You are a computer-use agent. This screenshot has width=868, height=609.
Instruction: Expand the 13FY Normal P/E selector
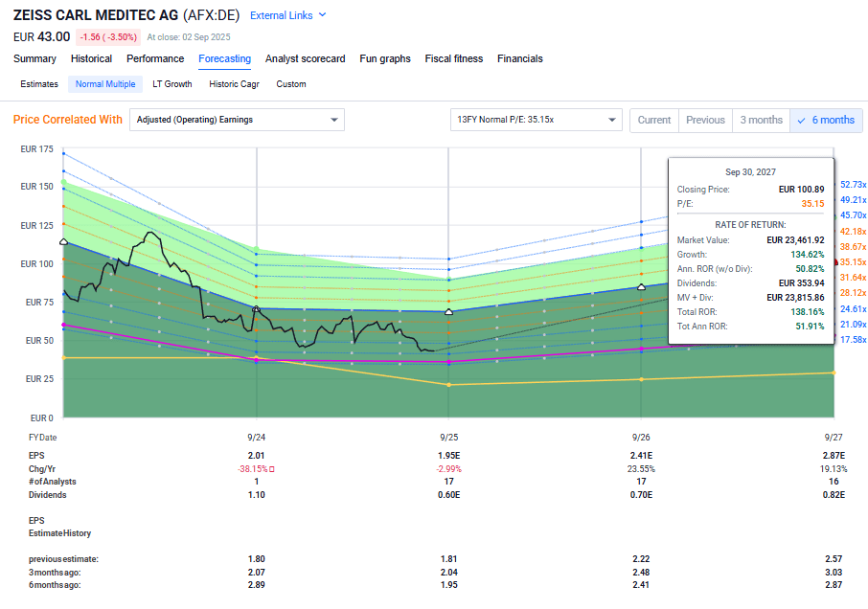[536, 121]
